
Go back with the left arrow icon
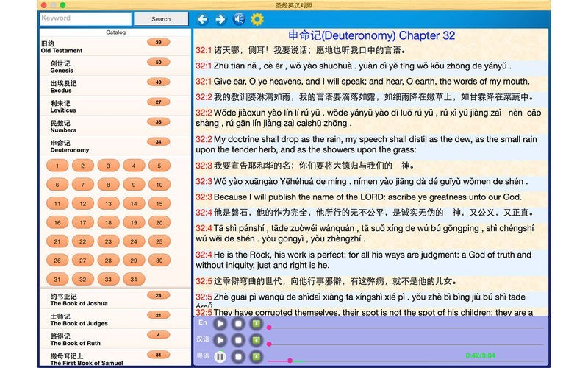(202, 19)
